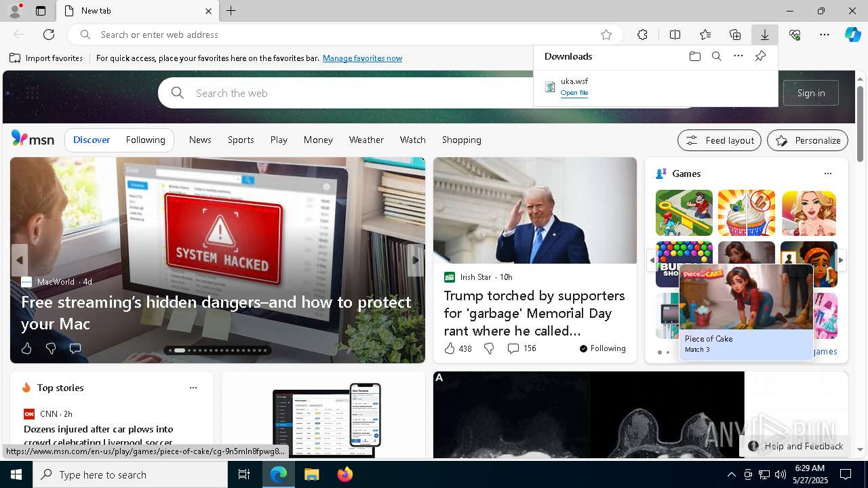Open the Collections icon
The height and width of the screenshot is (488, 868).
[x=735, y=35]
